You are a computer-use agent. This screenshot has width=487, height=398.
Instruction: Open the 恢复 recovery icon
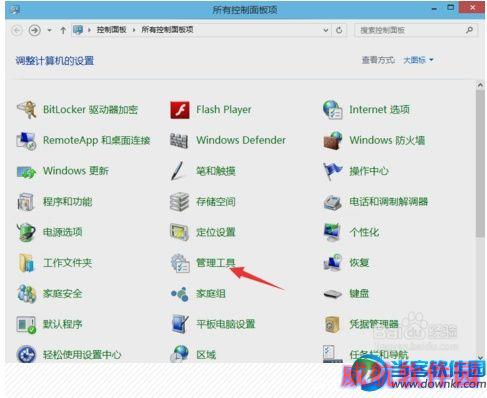click(x=333, y=263)
